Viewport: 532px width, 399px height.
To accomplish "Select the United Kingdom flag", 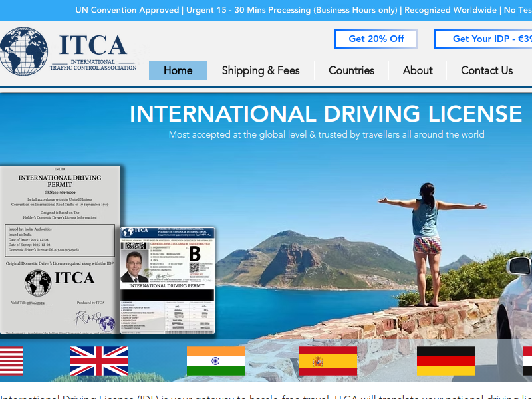I will 98,361.
